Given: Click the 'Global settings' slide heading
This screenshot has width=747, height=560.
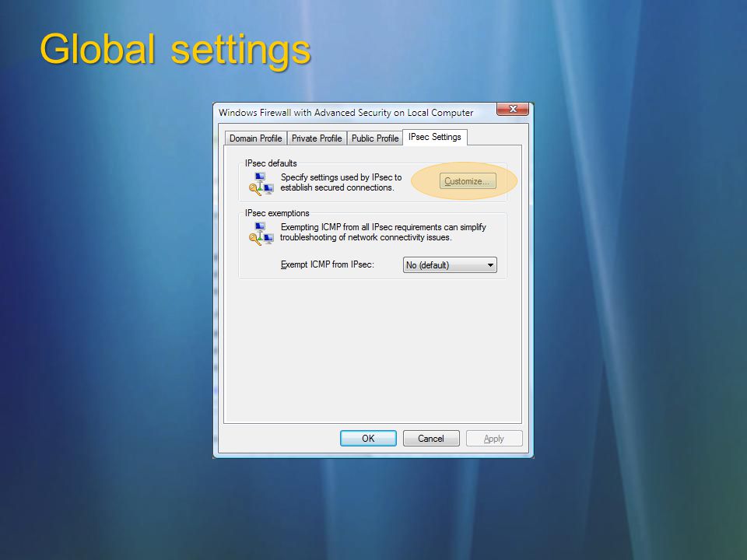Looking at the screenshot, I should click(x=175, y=51).
